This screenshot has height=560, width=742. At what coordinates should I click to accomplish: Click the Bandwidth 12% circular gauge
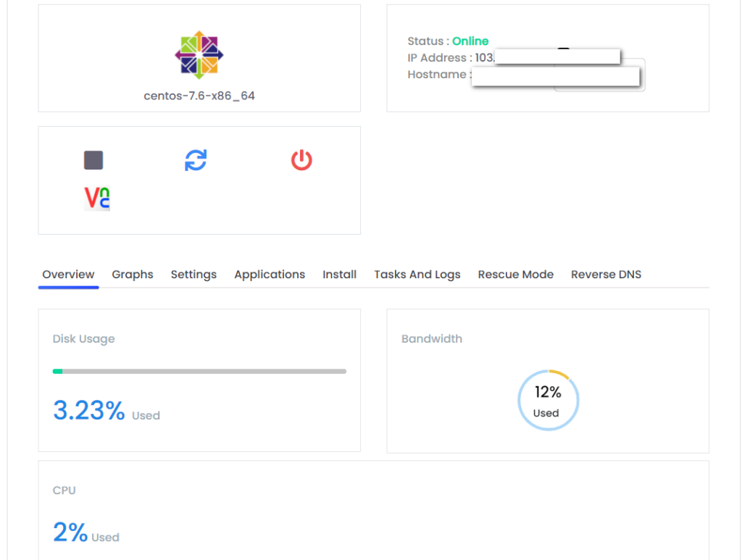(548, 400)
